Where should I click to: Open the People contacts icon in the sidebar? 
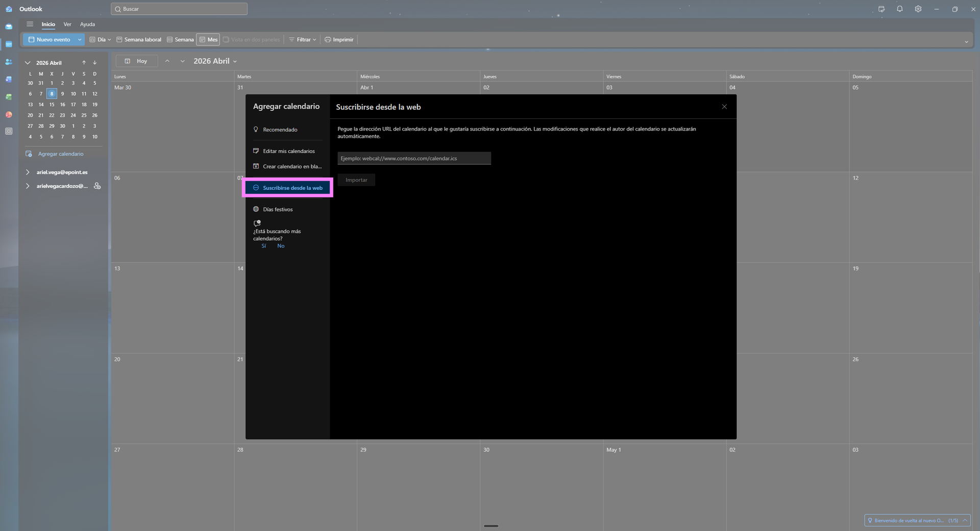click(x=9, y=62)
